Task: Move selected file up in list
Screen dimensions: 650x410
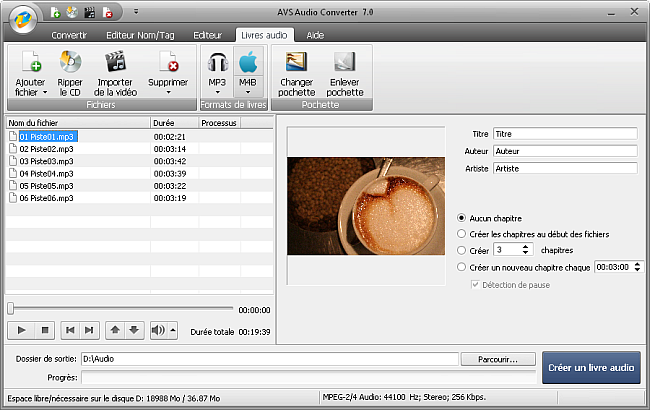Action: coord(115,330)
